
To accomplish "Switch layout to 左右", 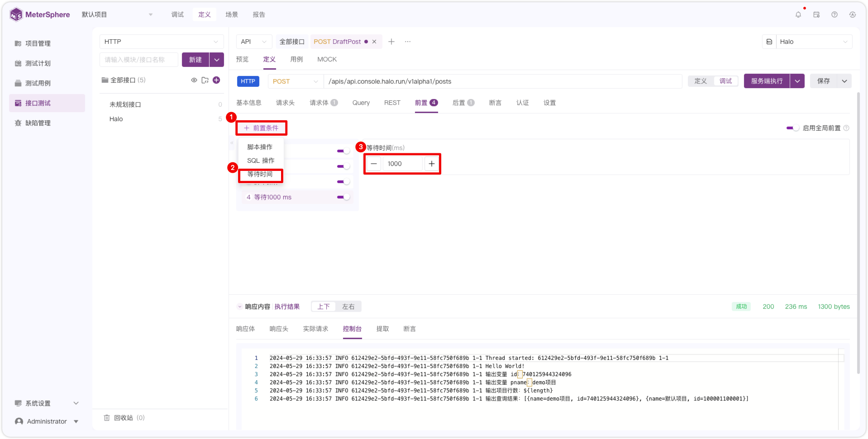I will [x=348, y=307].
